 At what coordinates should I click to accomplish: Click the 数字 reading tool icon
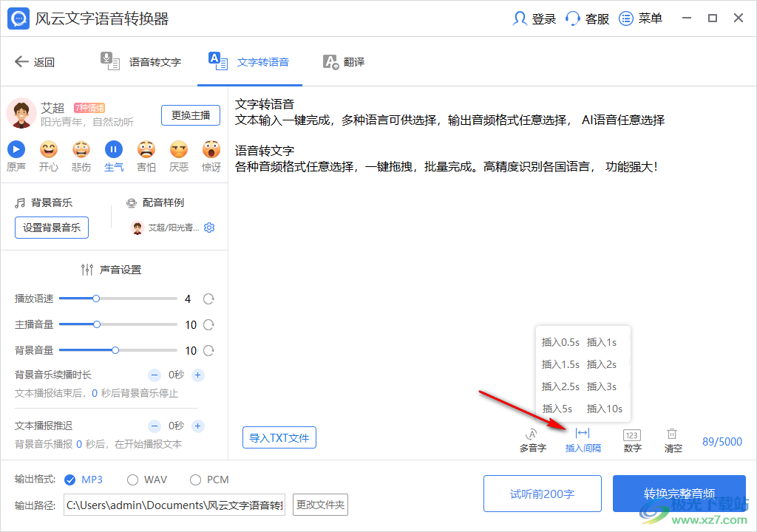click(x=631, y=435)
